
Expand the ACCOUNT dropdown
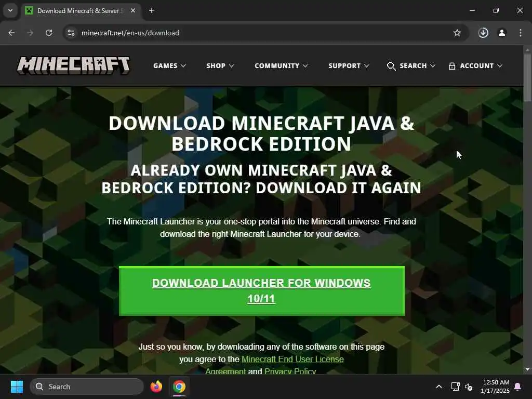point(481,66)
